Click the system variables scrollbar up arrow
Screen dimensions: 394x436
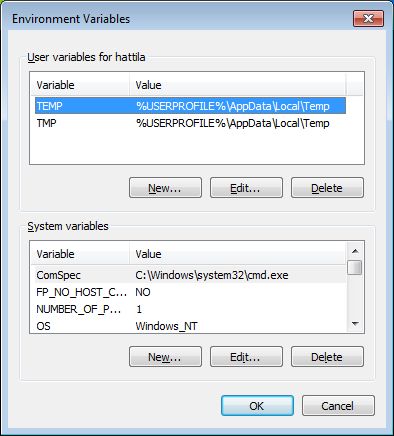(355, 251)
